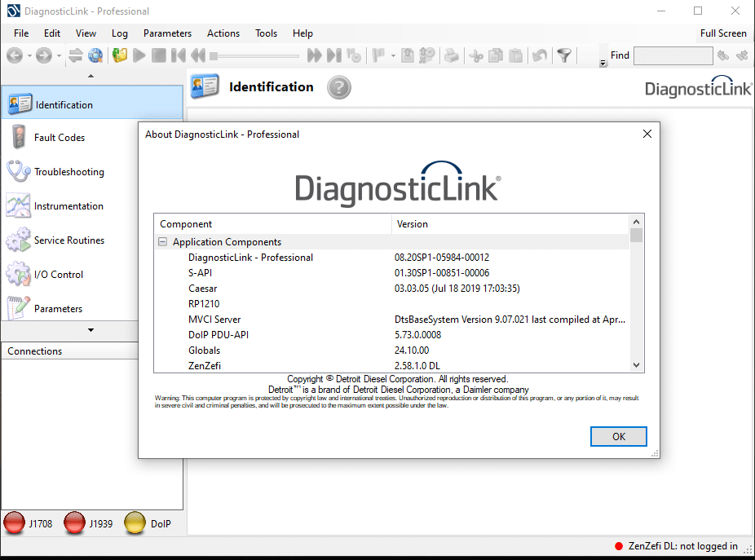Open the Tools menu

pyautogui.click(x=266, y=33)
